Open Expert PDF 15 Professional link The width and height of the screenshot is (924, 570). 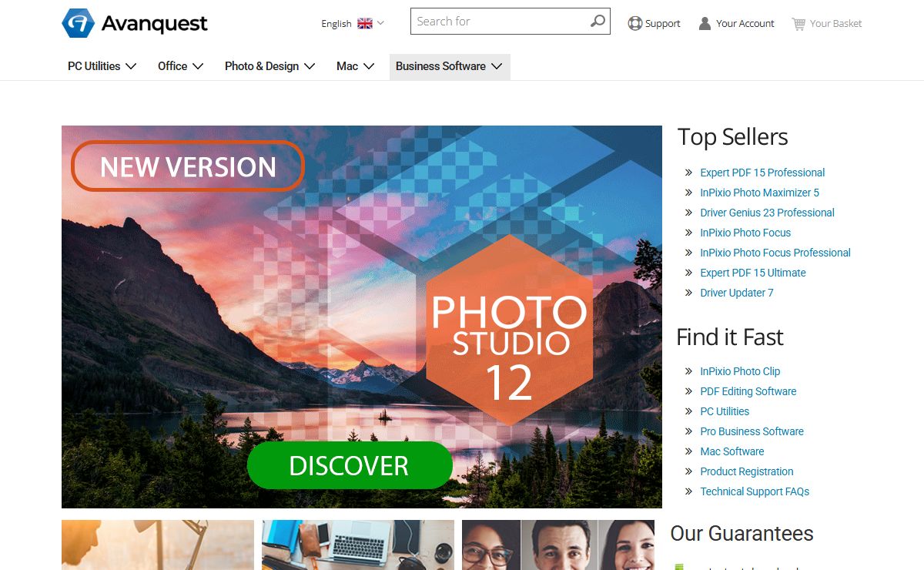pos(762,173)
